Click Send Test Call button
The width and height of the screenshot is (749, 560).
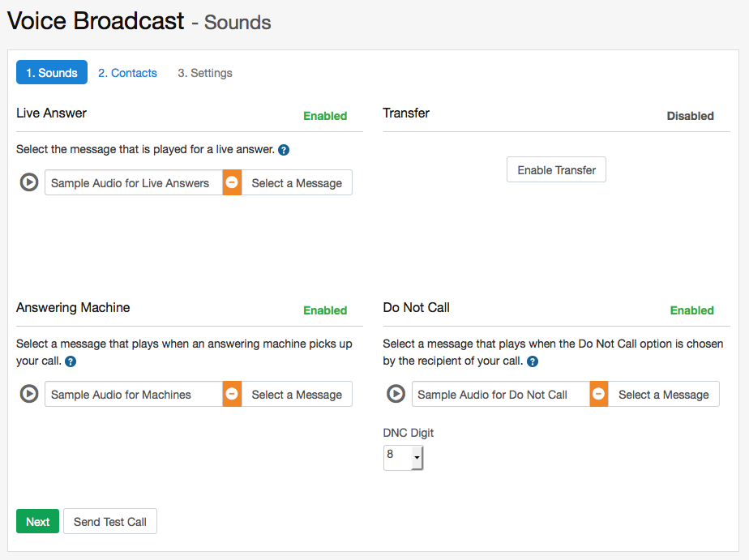click(110, 522)
